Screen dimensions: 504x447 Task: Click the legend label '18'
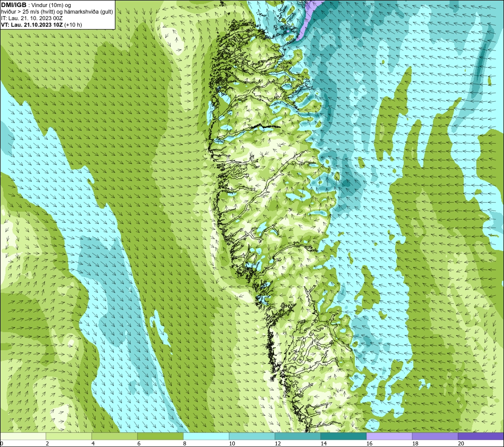(x=415, y=443)
